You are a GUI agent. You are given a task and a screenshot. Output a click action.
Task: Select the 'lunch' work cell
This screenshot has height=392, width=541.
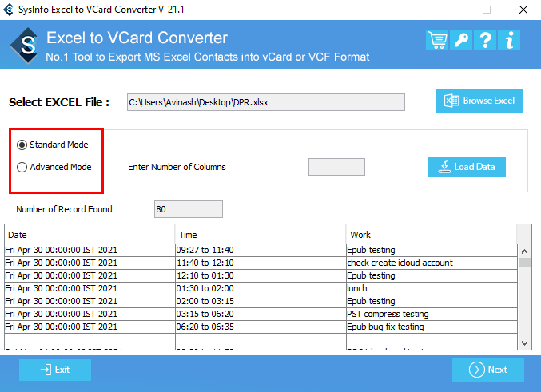pos(432,288)
